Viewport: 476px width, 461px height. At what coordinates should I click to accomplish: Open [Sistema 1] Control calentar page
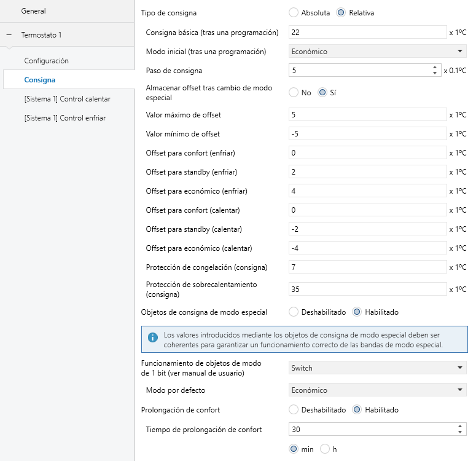click(69, 99)
